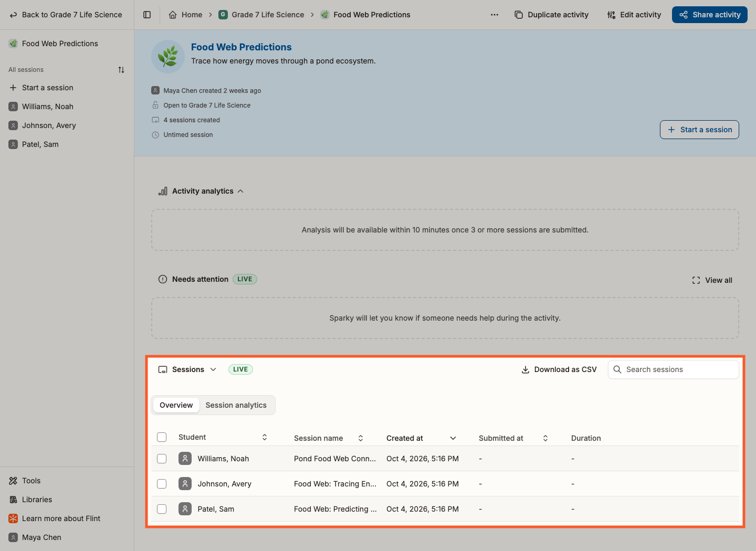This screenshot has height=551, width=756.
Task: Check the Williams, Noah row checkbox
Action: [162, 459]
